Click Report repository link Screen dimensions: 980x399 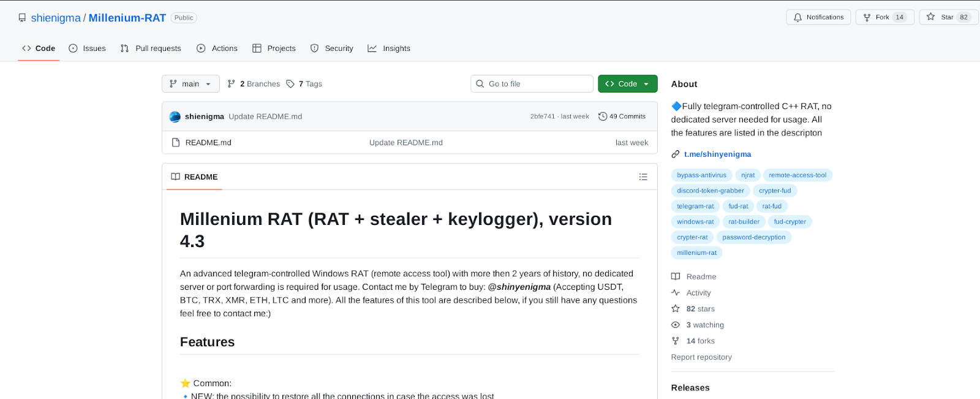701,357
